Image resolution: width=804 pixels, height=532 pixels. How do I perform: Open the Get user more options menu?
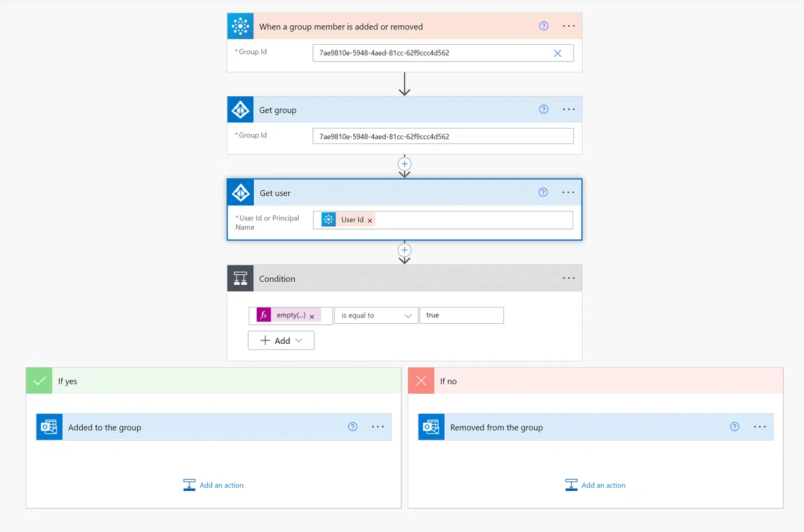coord(568,192)
